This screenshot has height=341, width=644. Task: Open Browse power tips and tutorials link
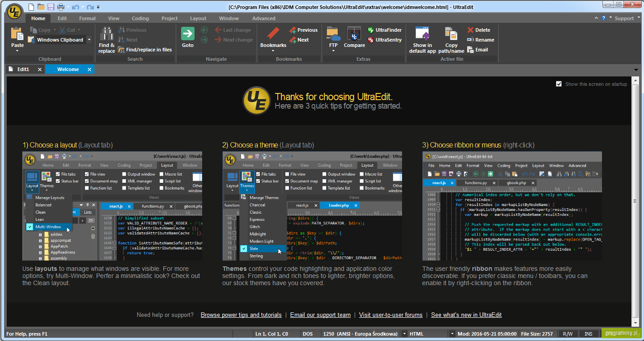(241, 315)
